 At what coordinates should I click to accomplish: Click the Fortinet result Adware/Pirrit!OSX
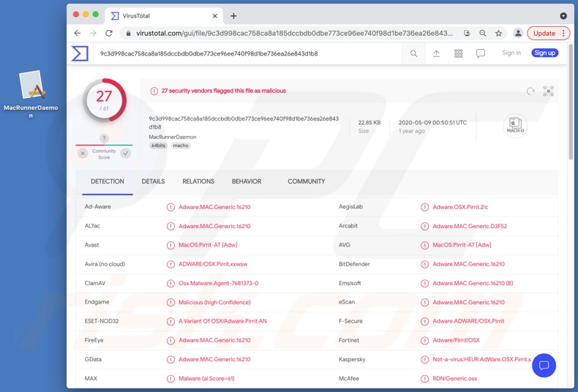point(456,340)
